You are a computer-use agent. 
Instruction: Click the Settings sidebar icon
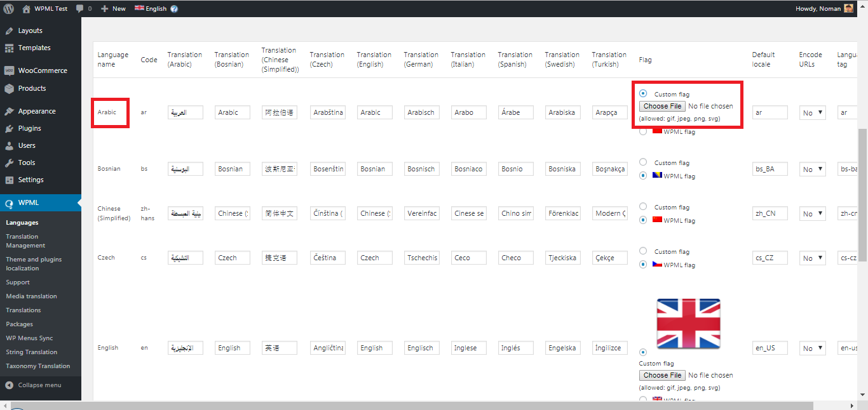pos(9,180)
